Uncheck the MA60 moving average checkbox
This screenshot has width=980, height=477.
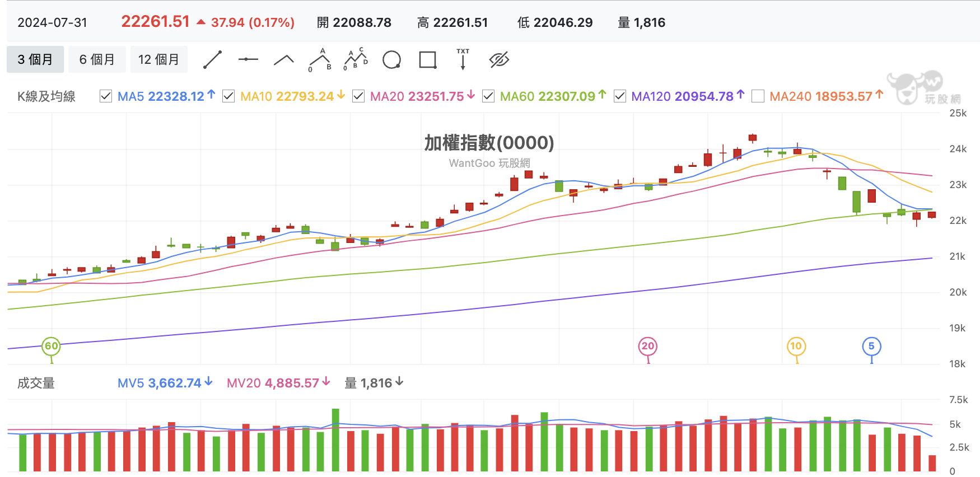coord(488,96)
